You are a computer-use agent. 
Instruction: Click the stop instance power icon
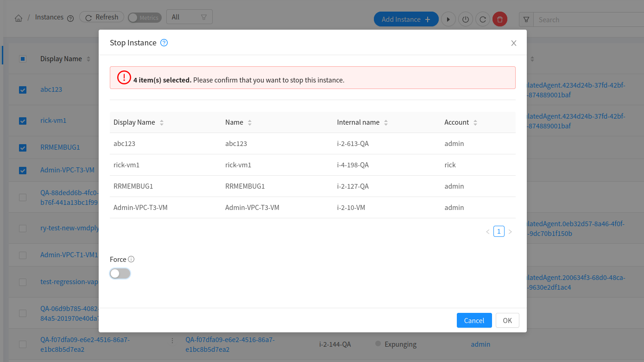tap(465, 19)
